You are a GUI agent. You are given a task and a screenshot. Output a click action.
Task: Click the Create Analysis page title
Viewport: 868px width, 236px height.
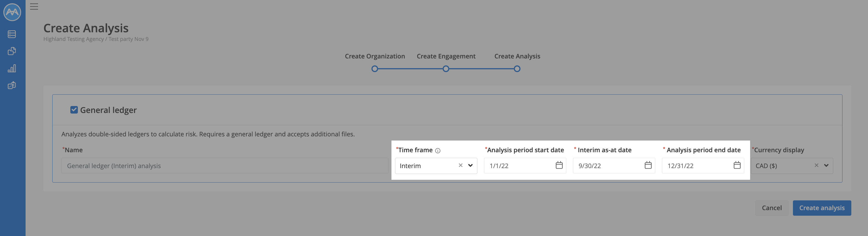pyautogui.click(x=86, y=28)
